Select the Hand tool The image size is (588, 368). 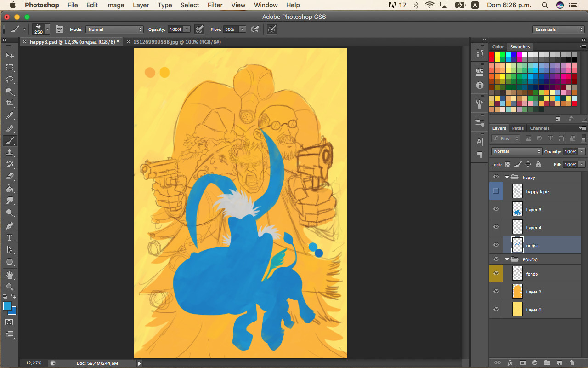point(10,275)
